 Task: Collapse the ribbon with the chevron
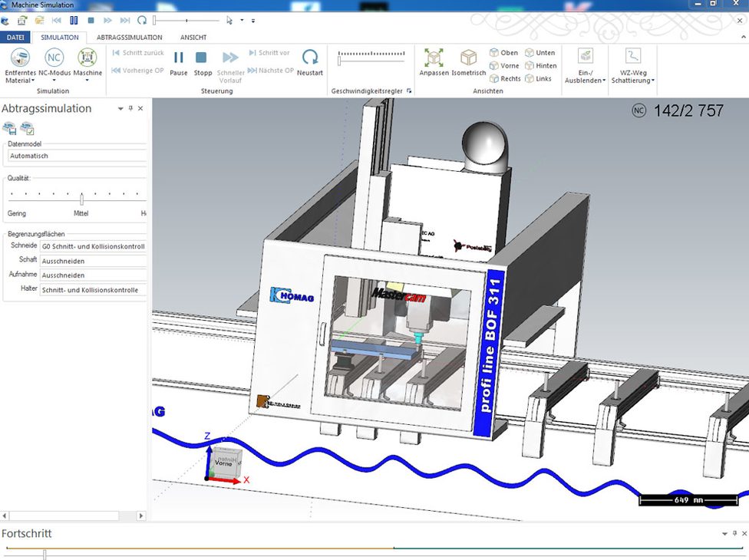tap(744, 38)
